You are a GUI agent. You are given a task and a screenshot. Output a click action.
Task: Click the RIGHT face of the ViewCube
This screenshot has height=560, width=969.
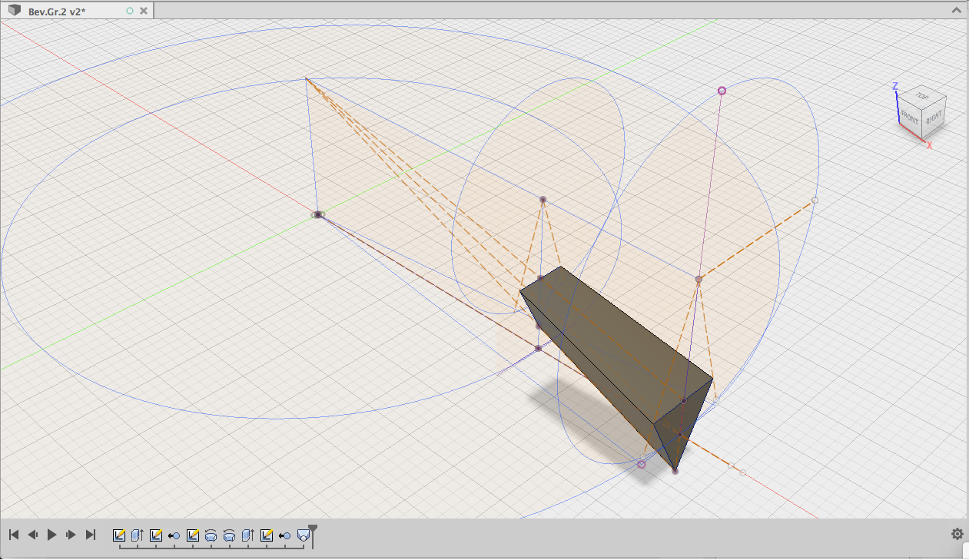tap(933, 119)
